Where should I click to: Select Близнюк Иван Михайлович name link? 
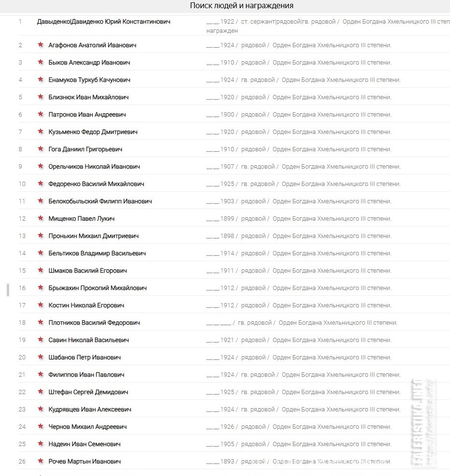pyautogui.click(x=88, y=97)
